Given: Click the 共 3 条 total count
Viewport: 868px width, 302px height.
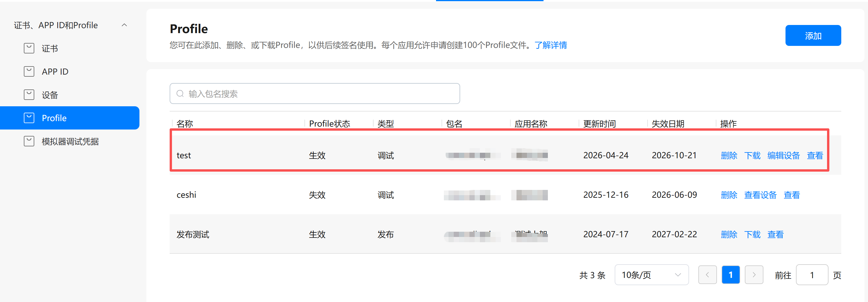Looking at the screenshot, I should 592,275.
